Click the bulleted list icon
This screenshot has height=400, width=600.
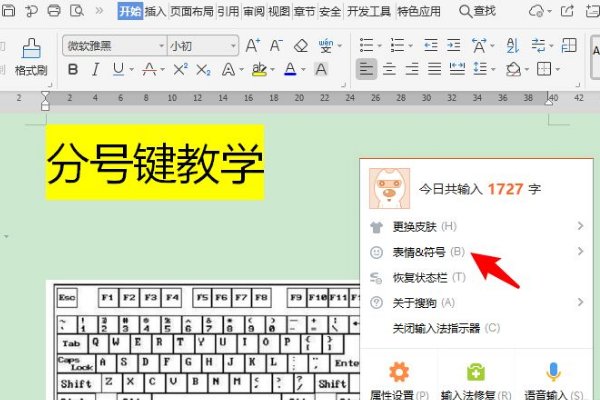pos(366,46)
